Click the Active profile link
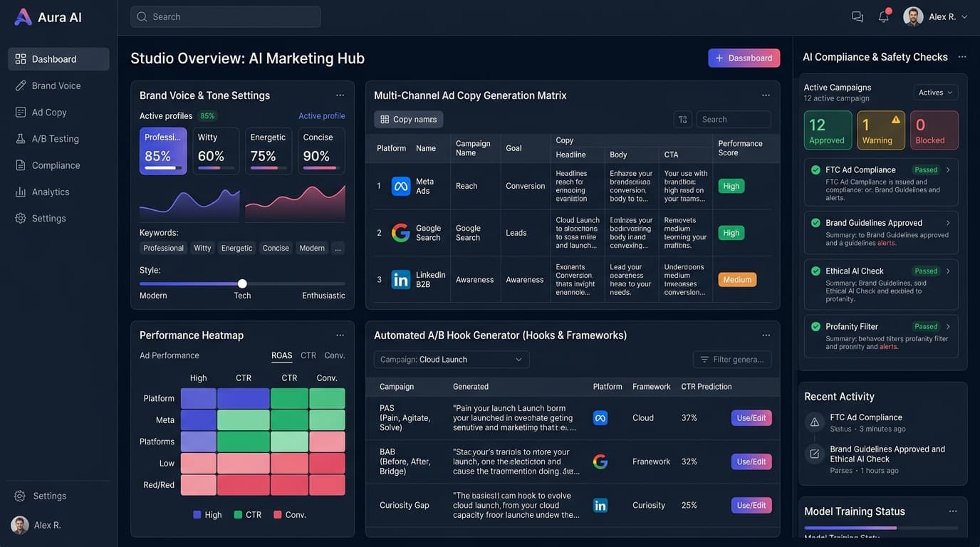 [x=322, y=116]
